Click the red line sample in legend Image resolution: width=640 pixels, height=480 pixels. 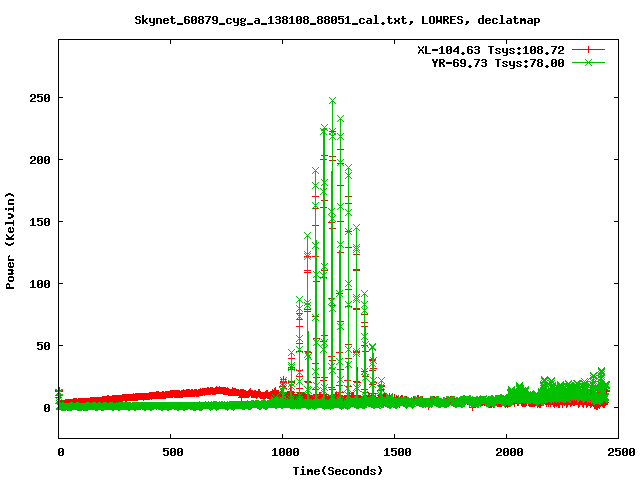(588, 50)
